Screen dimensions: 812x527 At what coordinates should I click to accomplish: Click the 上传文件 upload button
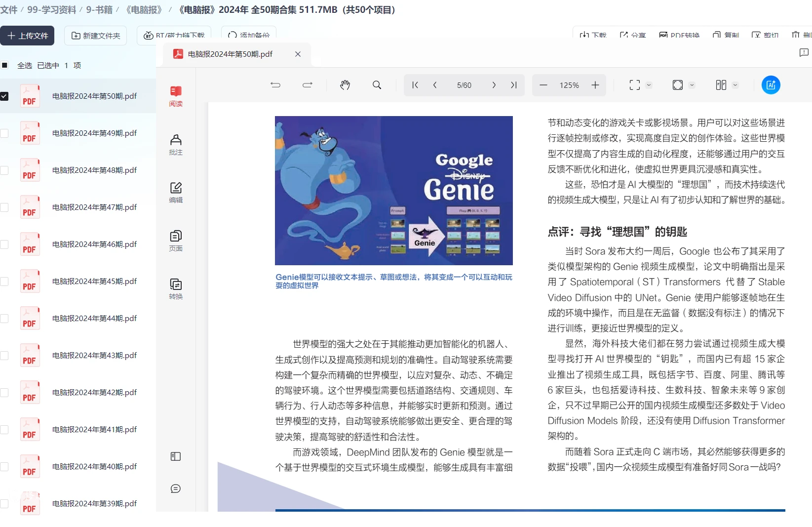click(x=27, y=36)
